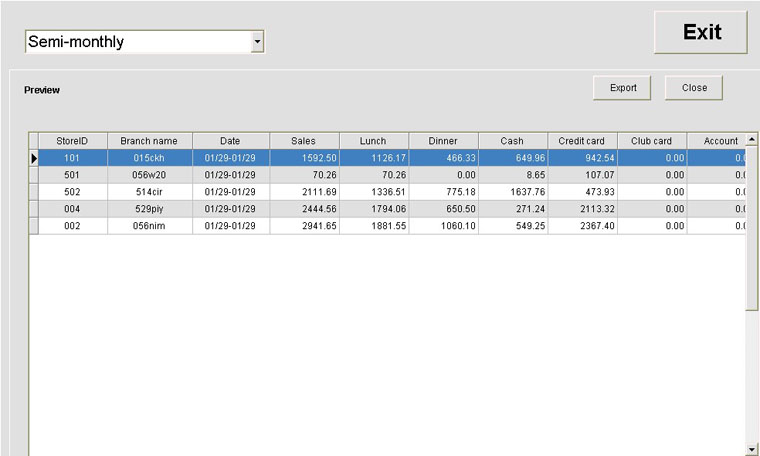760x456 pixels.
Task: Click Credit card value 942.54
Action: coord(583,158)
